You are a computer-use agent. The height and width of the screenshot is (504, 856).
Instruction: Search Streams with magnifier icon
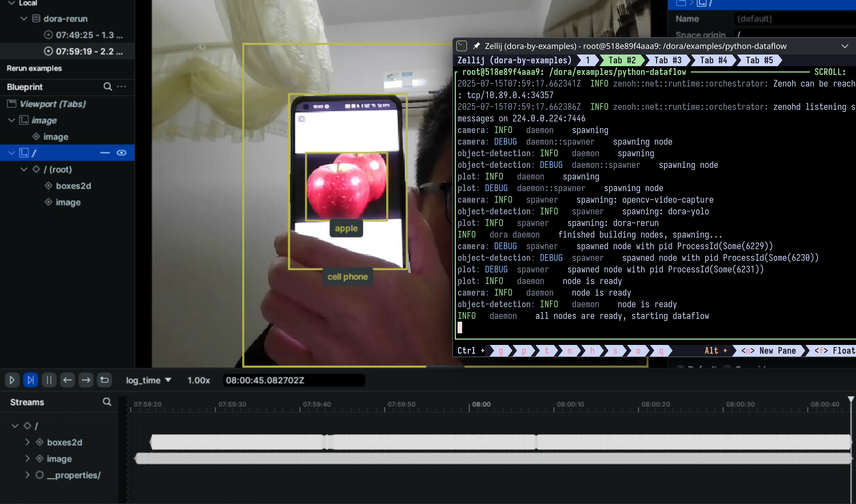[107, 402]
